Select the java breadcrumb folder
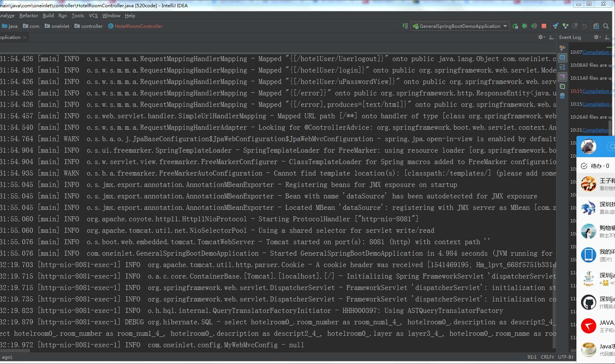The width and height of the screenshot is (615, 364). point(10,26)
